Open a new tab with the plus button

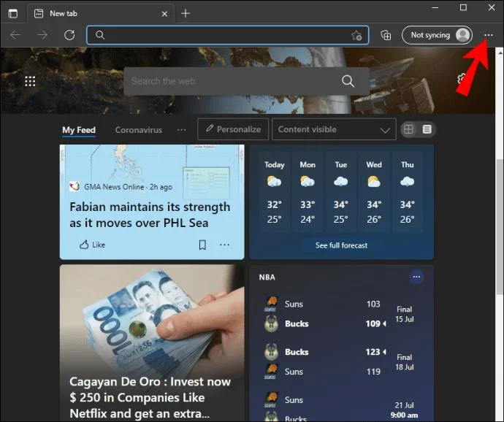(186, 13)
